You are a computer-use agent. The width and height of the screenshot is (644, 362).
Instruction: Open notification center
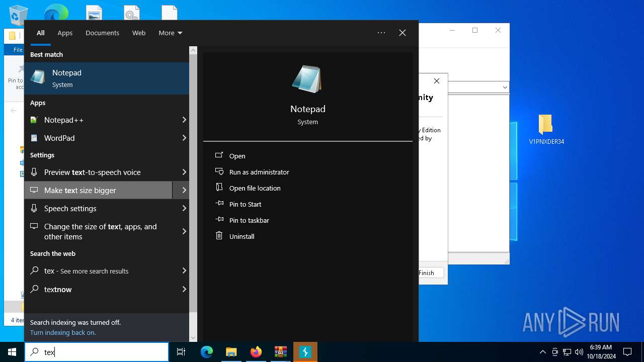(x=627, y=352)
